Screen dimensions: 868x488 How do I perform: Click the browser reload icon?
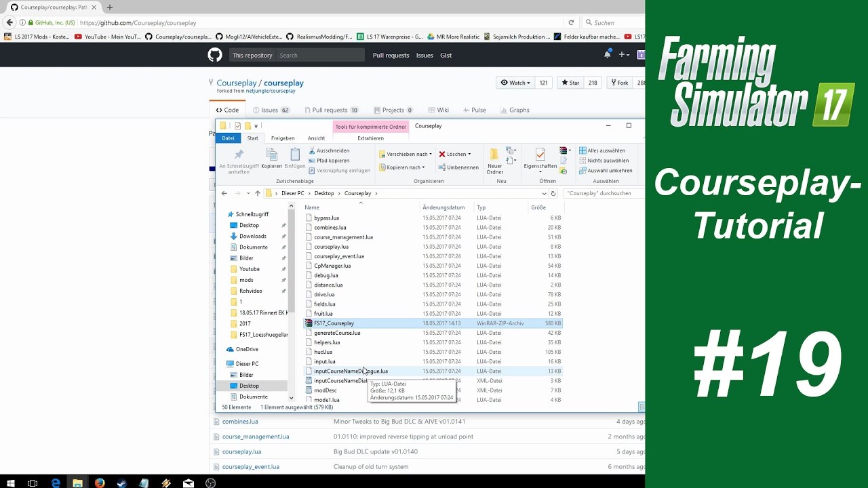(571, 22)
